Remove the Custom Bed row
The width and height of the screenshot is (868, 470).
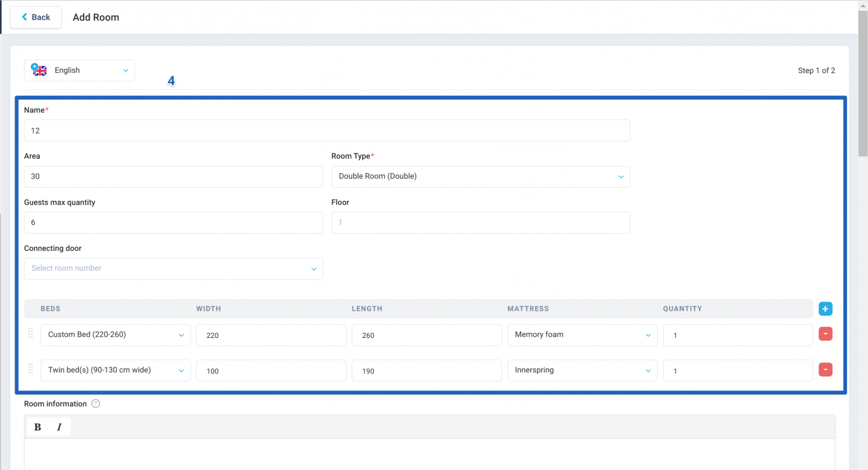click(x=825, y=334)
